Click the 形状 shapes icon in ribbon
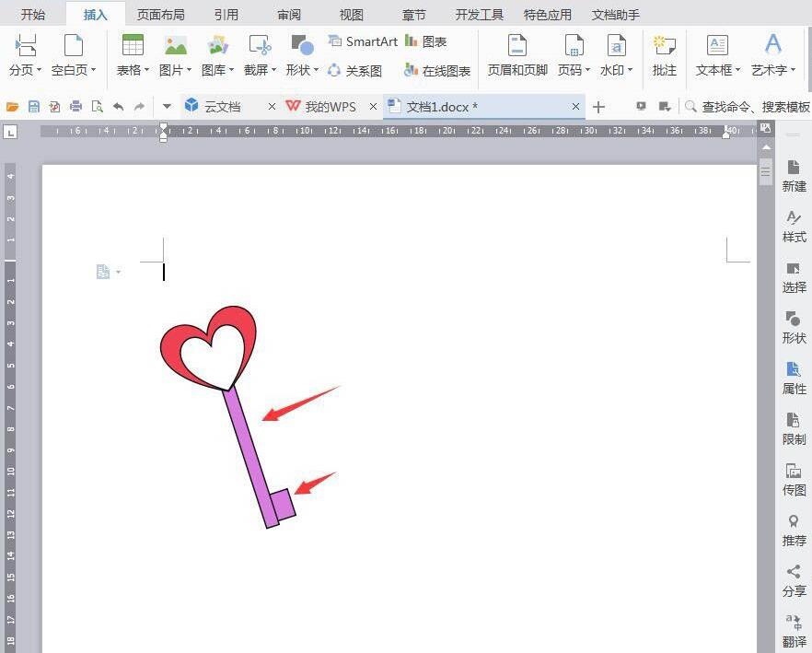This screenshot has height=653, width=812. [302, 45]
